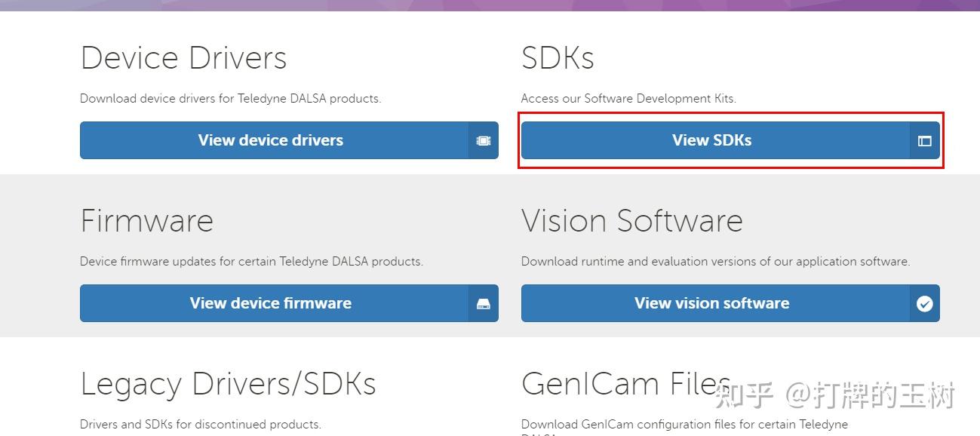Image resolution: width=980 pixels, height=436 pixels.
Task: Click the checkmark icon on vision software button
Action: [925, 304]
